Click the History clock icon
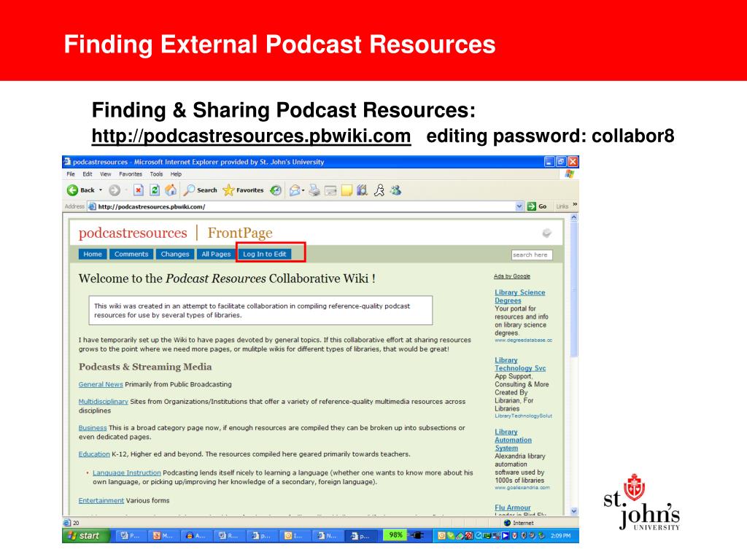The width and height of the screenshot is (747, 560). point(275,190)
